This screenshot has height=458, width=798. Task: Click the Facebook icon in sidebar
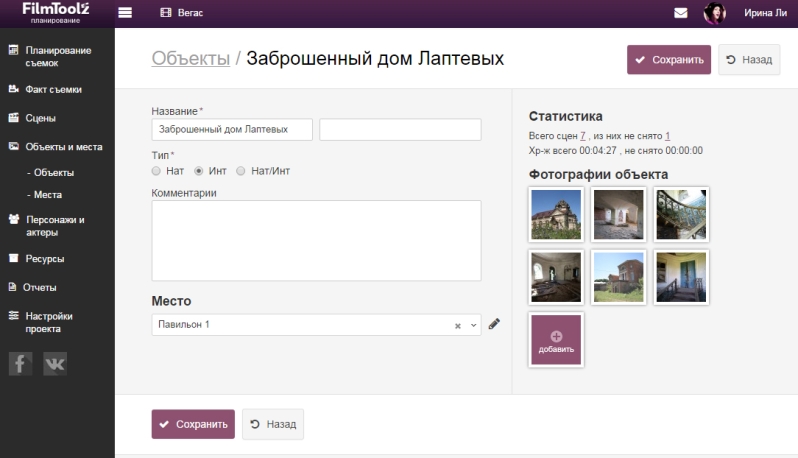[x=20, y=364]
